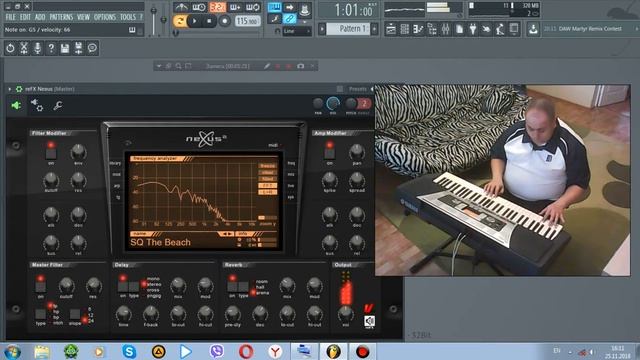Click the undo history icon in toolbar
This screenshot has height=360, width=640.
click(10, 48)
